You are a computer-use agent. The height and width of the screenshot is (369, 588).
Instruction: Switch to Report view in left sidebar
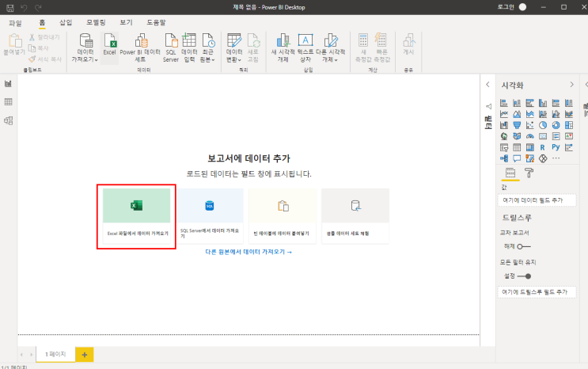8,83
